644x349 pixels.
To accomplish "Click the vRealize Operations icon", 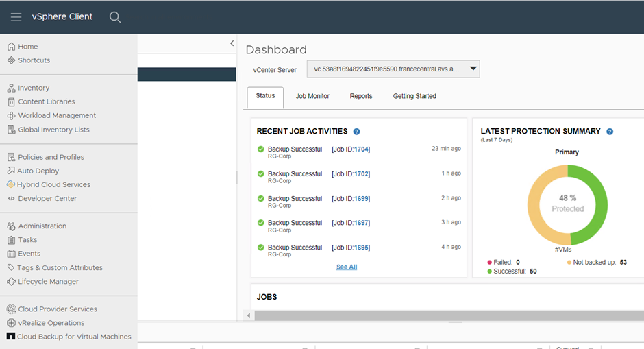I will [11, 323].
